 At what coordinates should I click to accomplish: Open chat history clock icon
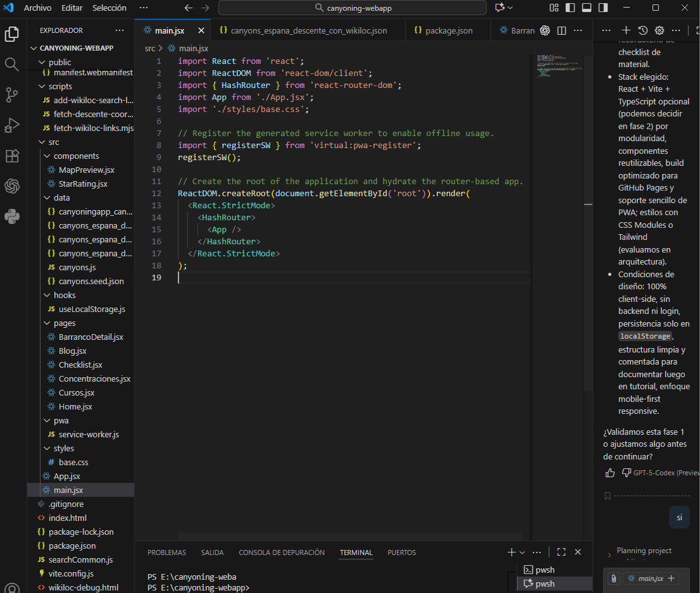point(642,30)
